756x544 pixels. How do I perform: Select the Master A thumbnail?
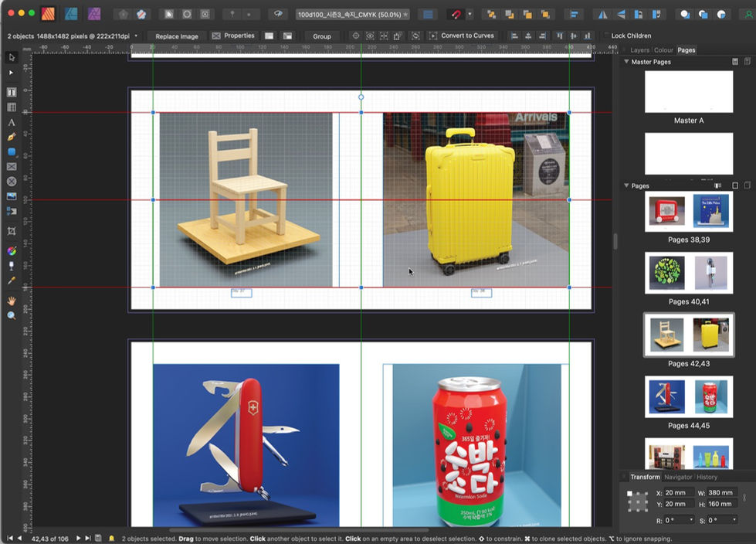[689, 92]
